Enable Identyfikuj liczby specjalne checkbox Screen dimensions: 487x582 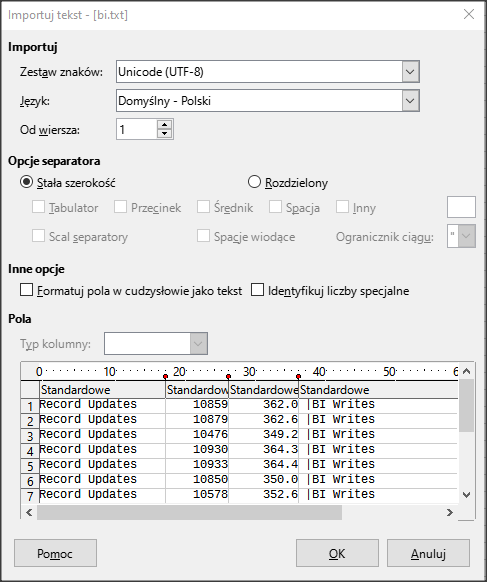click(x=258, y=290)
